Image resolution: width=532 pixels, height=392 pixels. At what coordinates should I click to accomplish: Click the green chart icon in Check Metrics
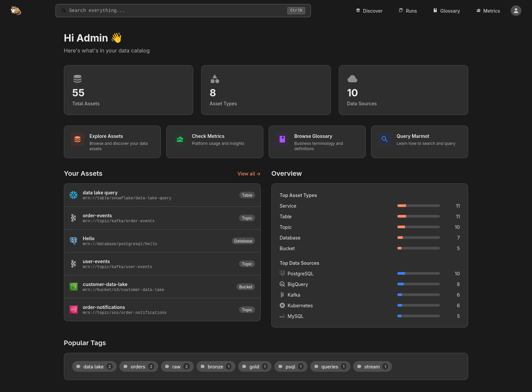point(180,139)
